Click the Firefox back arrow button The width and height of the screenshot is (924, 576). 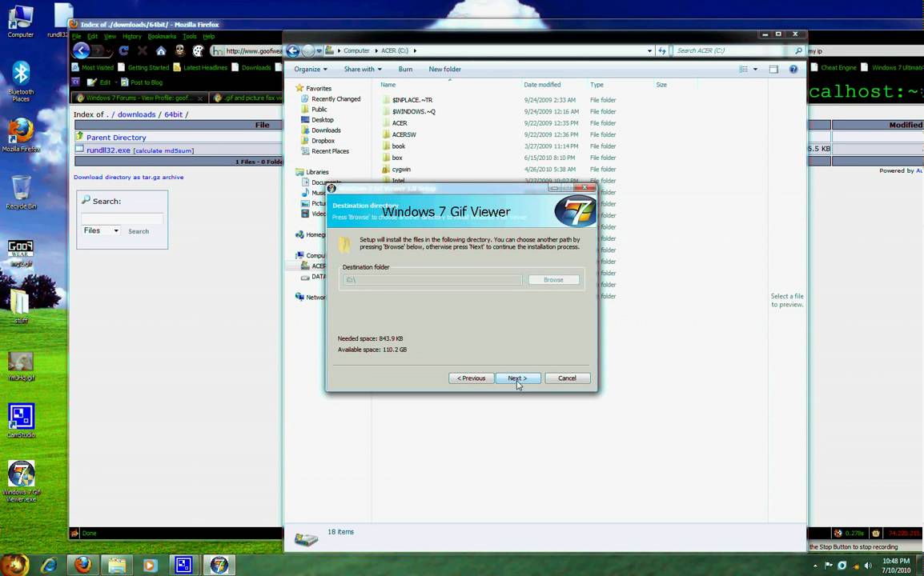[x=82, y=50]
